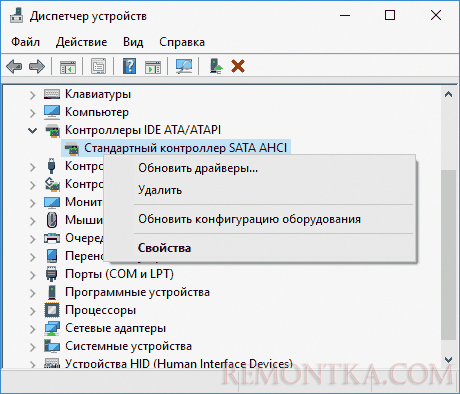Click the controller icon beside Контроллеры IDE ATA/ATAPI
Screen dimensions: 460x394
point(52,130)
